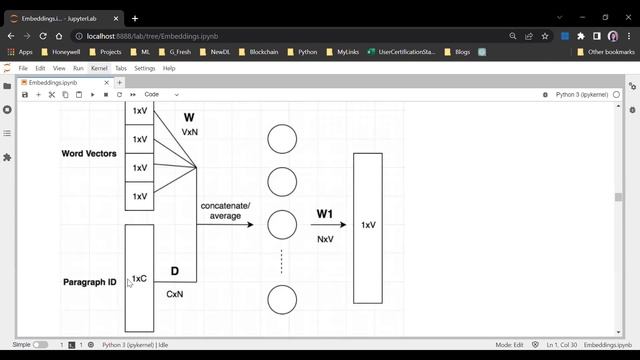
Task: Open a new launcher tab with plus
Action: point(120,83)
